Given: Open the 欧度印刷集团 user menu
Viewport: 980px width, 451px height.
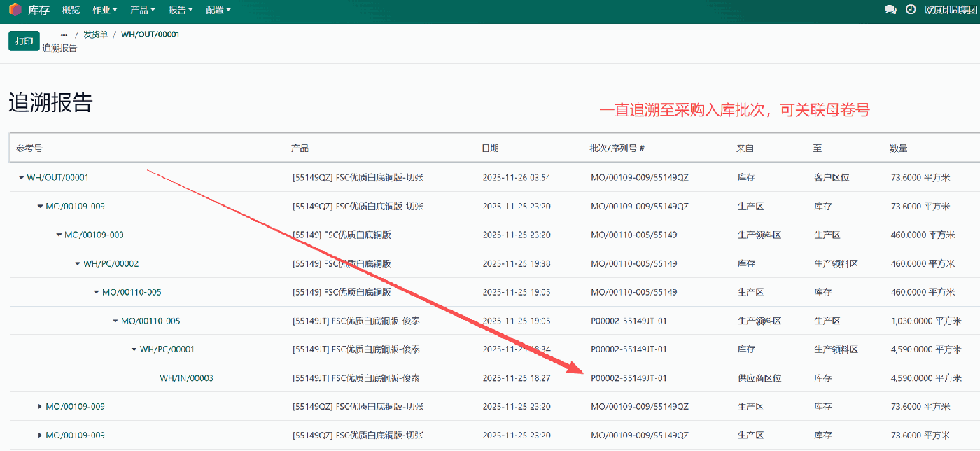Looking at the screenshot, I should click(946, 10).
